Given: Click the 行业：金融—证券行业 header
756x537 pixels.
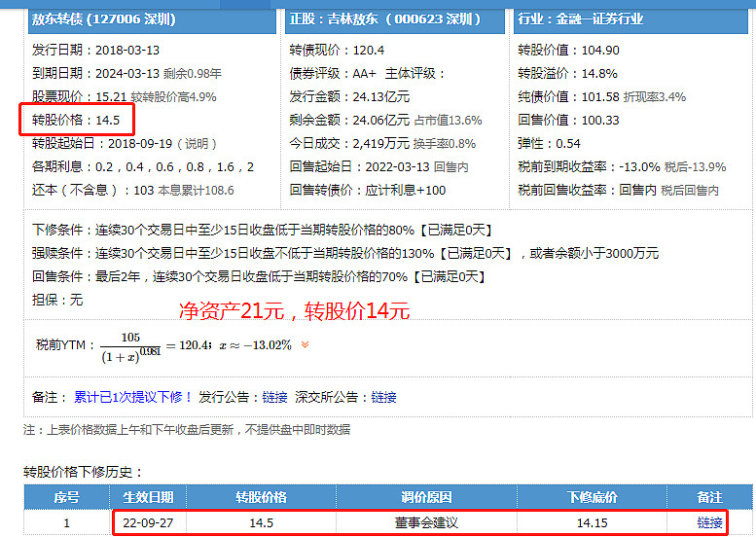Looking at the screenshot, I should [630, 19].
